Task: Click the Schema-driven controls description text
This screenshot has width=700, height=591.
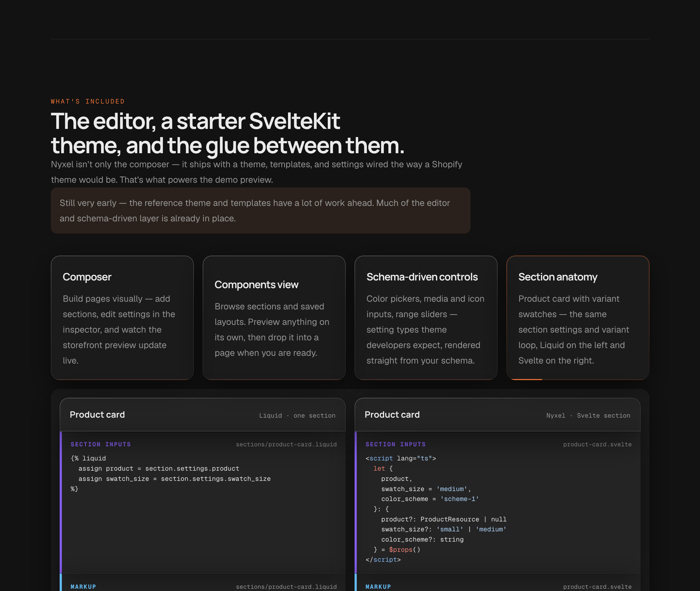Action: click(425, 330)
